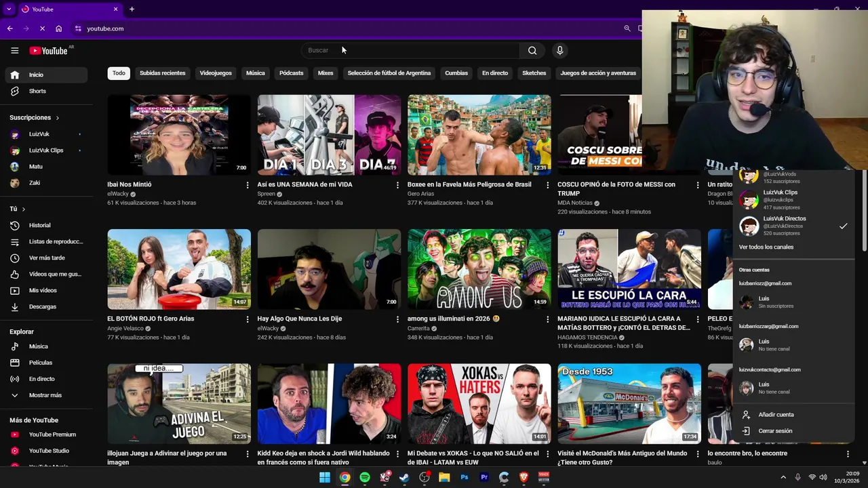Click the YouTube logo
Image resolution: width=868 pixels, height=488 pixels.
(x=48, y=51)
